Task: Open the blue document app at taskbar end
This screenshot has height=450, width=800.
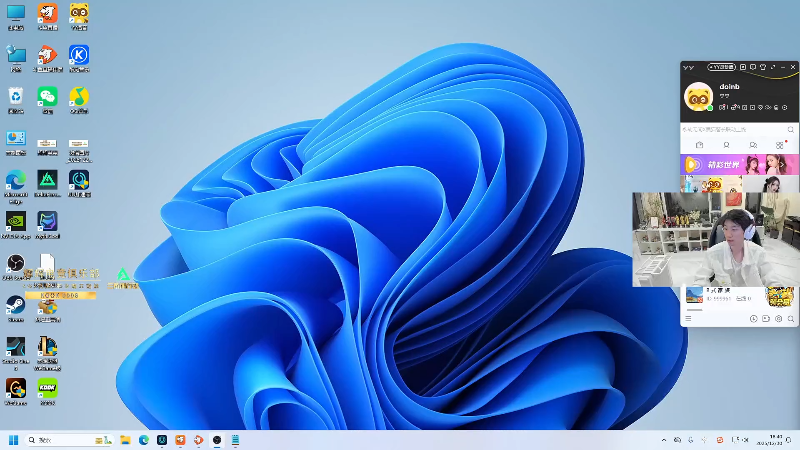Action: [235, 440]
